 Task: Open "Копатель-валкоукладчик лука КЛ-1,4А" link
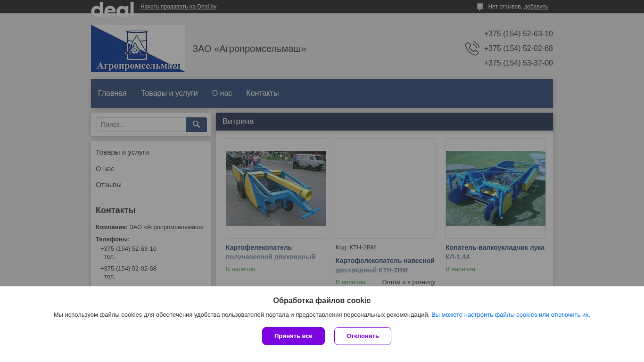click(x=495, y=252)
